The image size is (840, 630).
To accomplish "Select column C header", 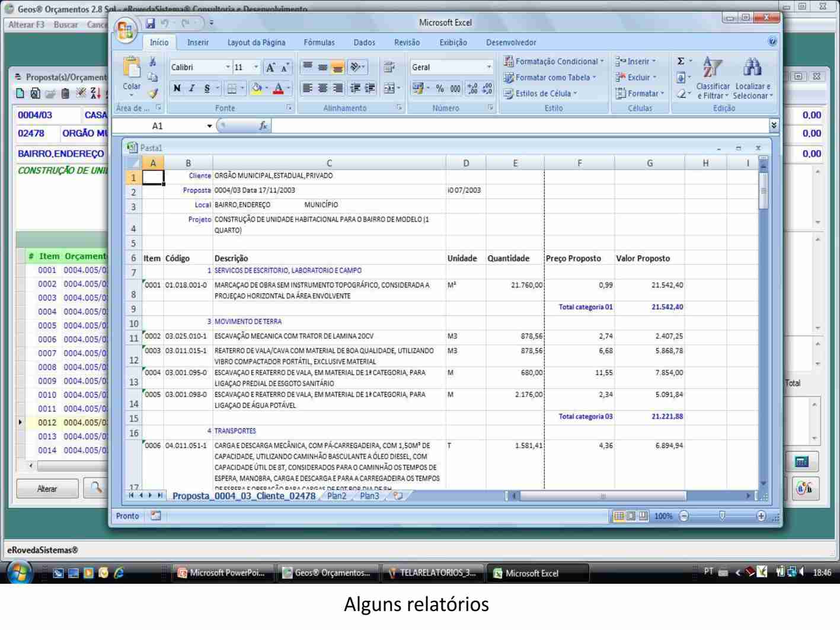I will pyautogui.click(x=329, y=163).
